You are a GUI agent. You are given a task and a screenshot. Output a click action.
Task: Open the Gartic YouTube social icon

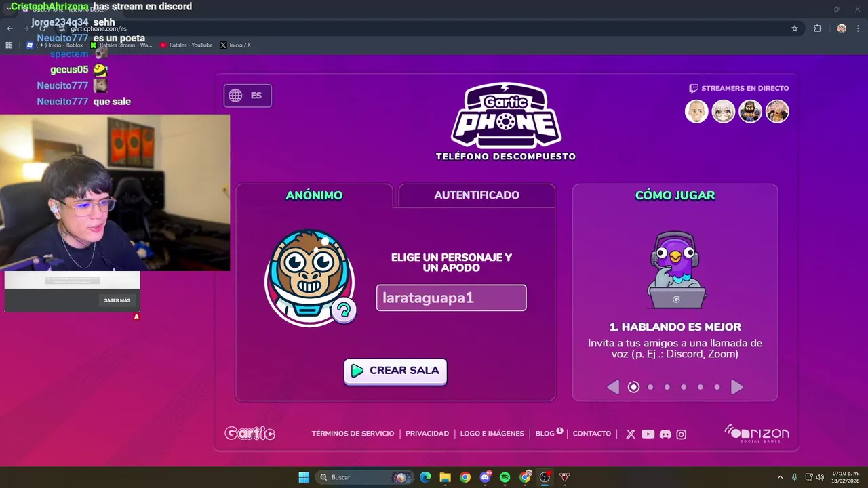(x=648, y=434)
